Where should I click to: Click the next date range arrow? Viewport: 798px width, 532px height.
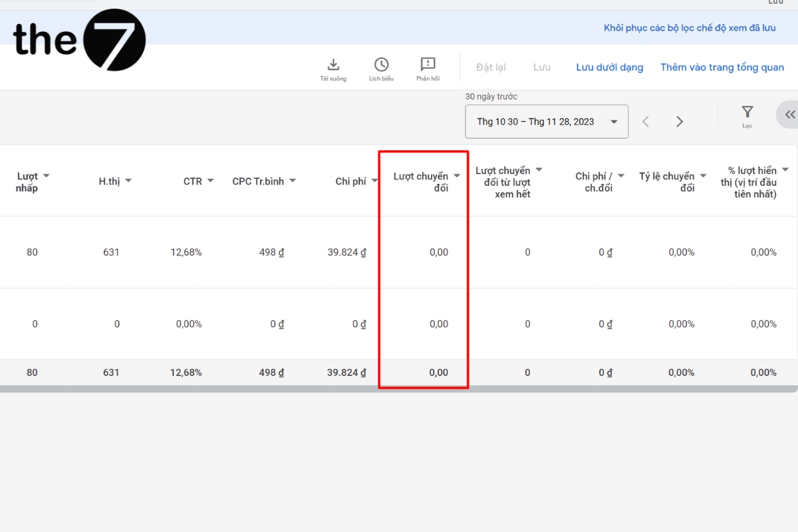pos(680,121)
